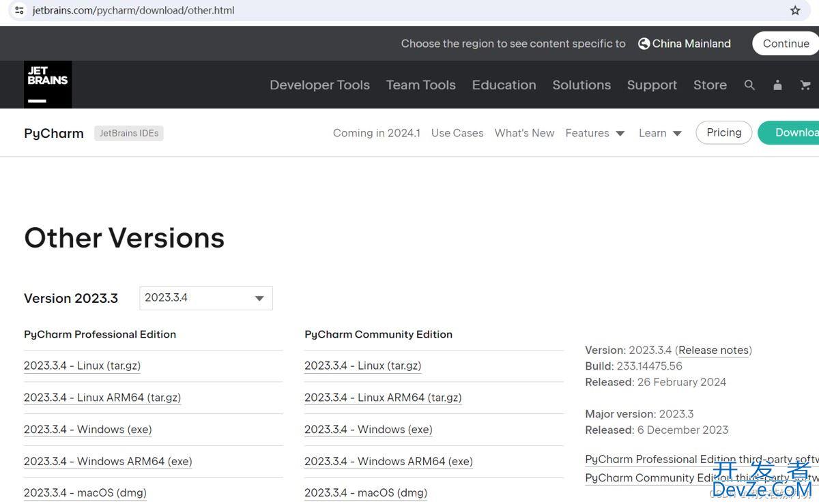The width and height of the screenshot is (819, 504).
Task: Open the Release notes link
Action: click(713, 351)
